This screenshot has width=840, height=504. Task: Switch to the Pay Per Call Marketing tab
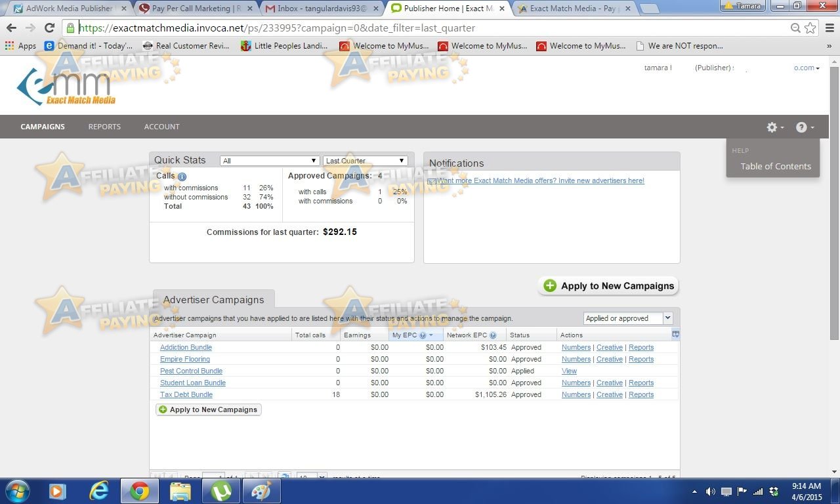[x=195, y=9]
